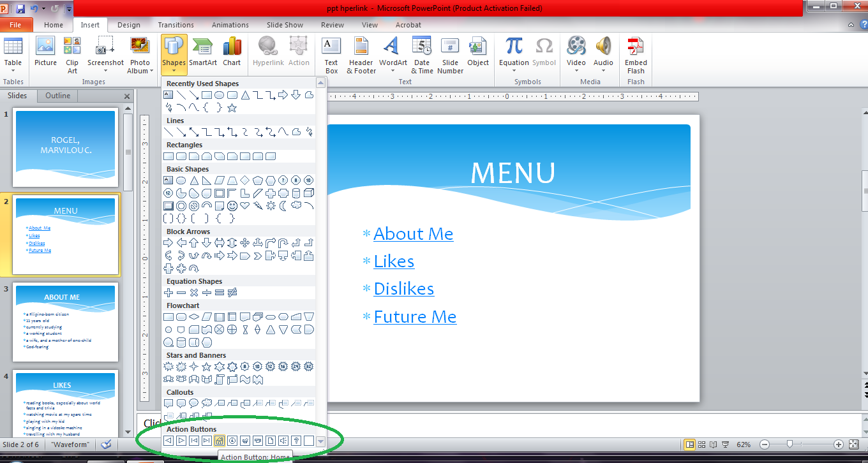Switch to the Outline tab
Screen dimensions: 868x463
(57, 95)
